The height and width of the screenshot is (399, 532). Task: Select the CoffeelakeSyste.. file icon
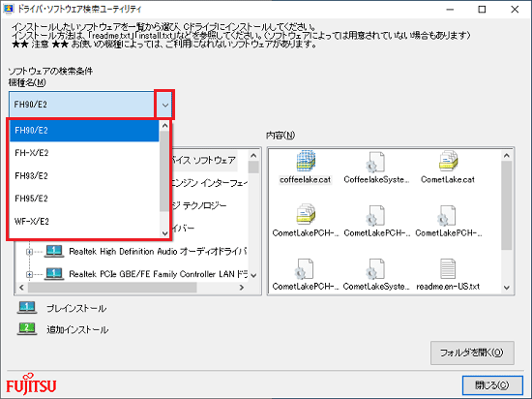tap(376, 162)
